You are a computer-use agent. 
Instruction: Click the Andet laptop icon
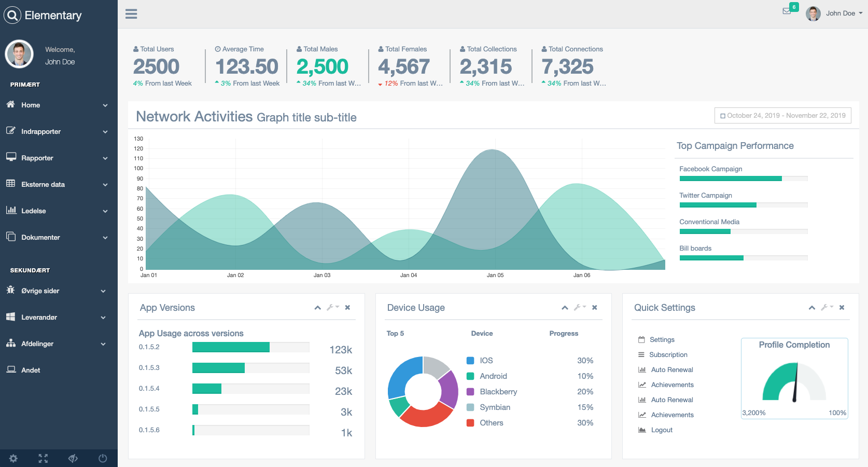[x=11, y=369]
